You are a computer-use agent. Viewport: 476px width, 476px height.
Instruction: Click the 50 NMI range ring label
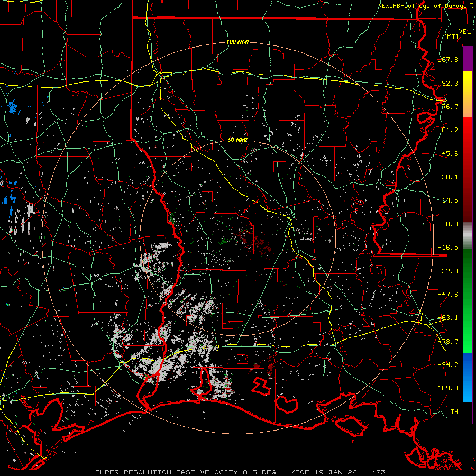[237, 140]
